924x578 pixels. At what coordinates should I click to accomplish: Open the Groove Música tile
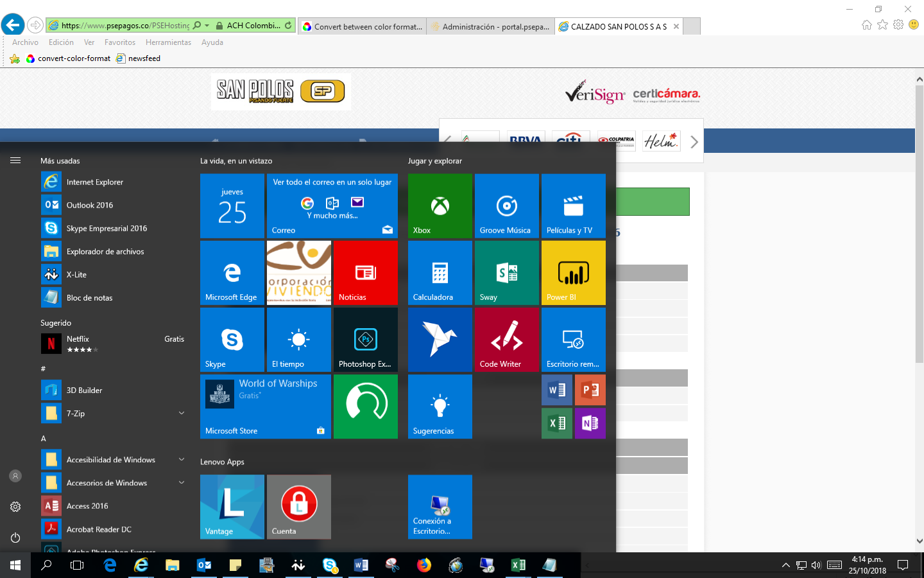[507, 206]
